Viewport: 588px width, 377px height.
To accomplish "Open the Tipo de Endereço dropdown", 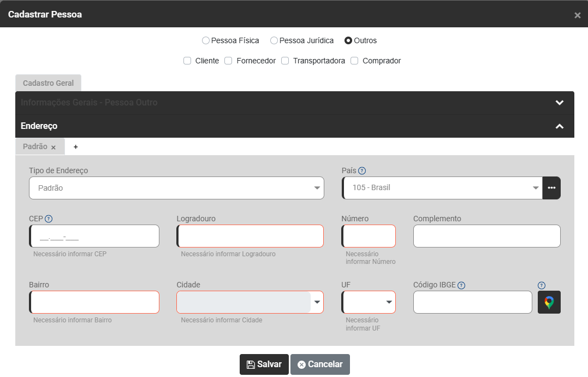I will point(176,188).
